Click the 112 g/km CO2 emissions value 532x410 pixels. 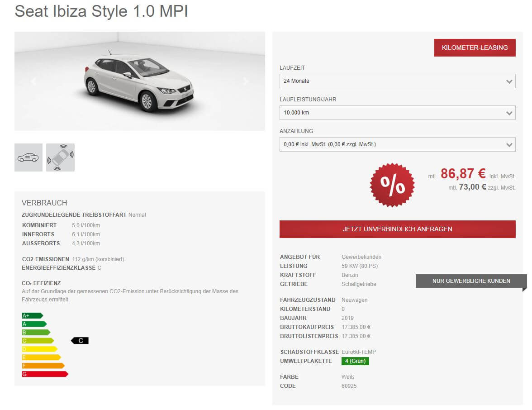[98, 259]
